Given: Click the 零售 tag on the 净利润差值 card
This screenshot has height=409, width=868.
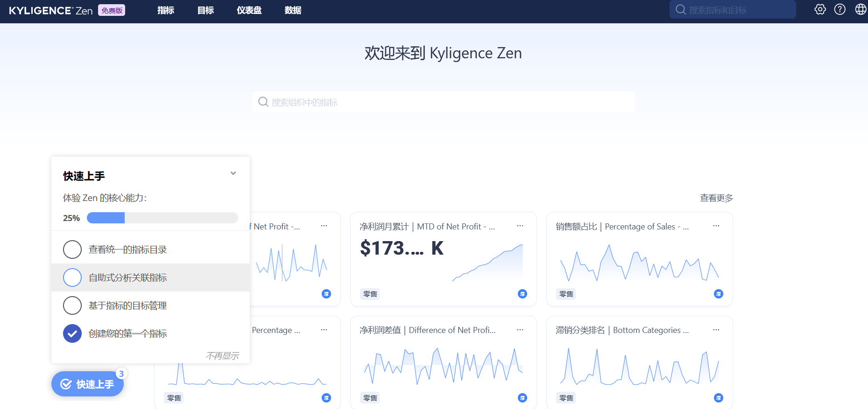Looking at the screenshot, I should click(370, 398).
